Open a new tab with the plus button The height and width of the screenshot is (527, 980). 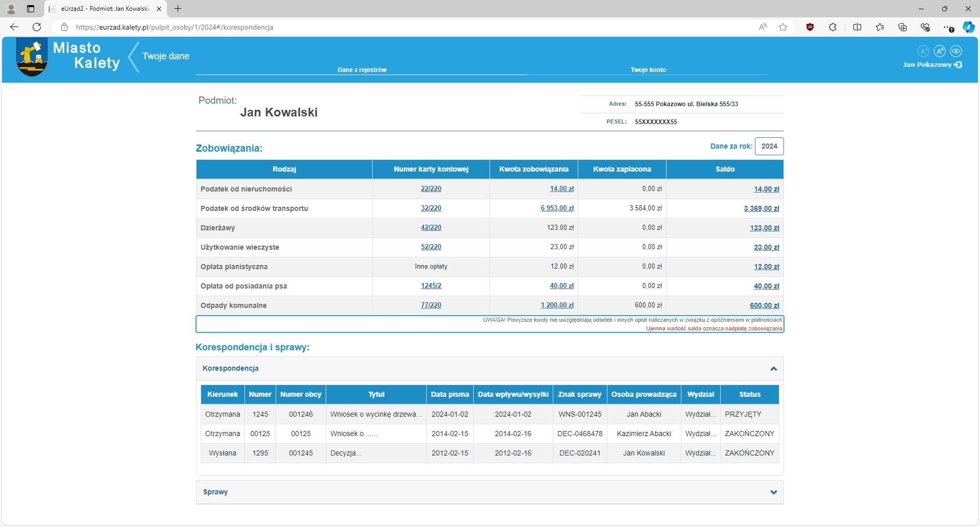(x=178, y=9)
